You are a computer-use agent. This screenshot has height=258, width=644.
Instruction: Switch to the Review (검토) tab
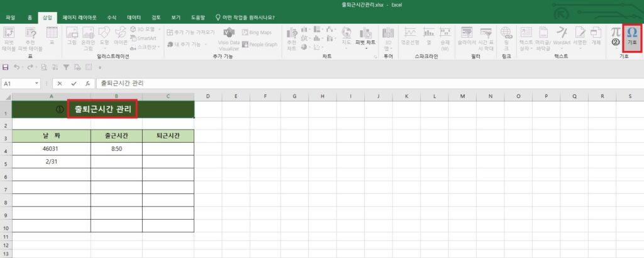coord(156,18)
